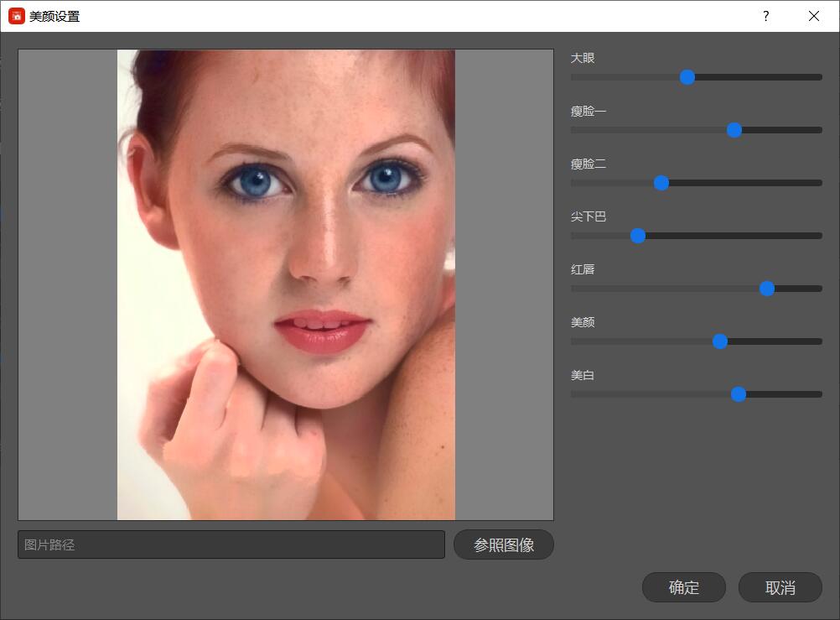Close the 美颜设置 dialog
Image resolution: width=840 pixels, height=620 pixels.
pyautogui.click(x=813, y=16)
